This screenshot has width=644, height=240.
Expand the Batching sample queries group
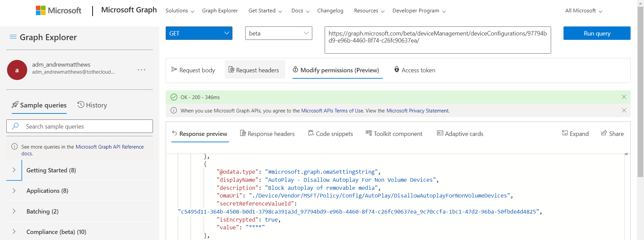pos(14,211)
